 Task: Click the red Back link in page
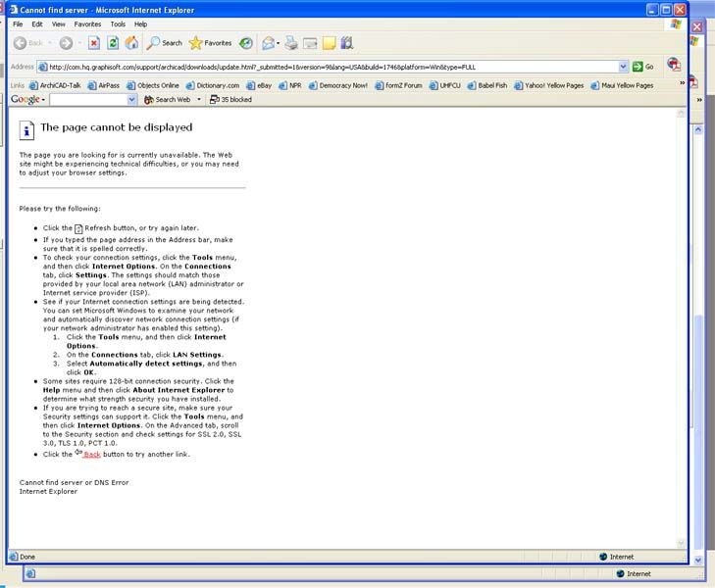[91, 454]
